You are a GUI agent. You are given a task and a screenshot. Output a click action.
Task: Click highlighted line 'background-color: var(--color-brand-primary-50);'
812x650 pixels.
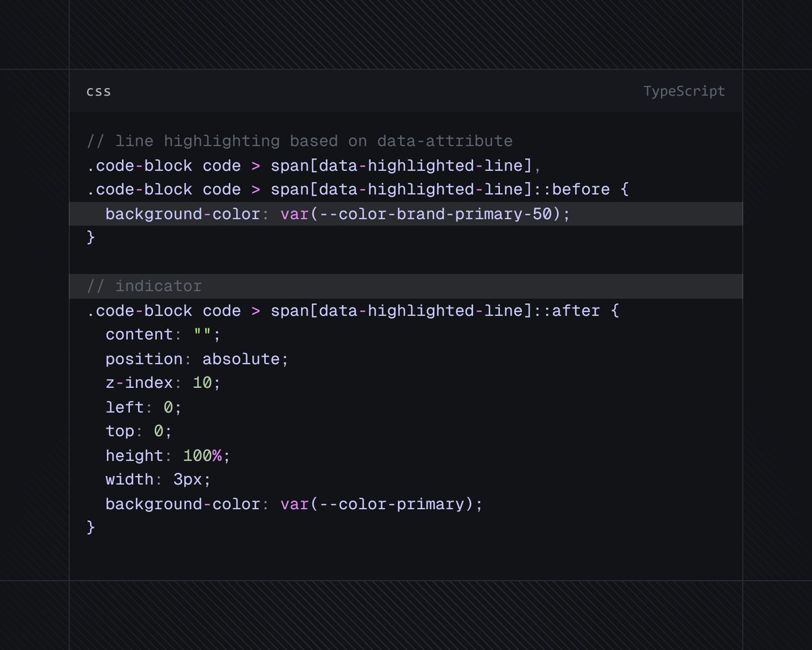[406, 214]
